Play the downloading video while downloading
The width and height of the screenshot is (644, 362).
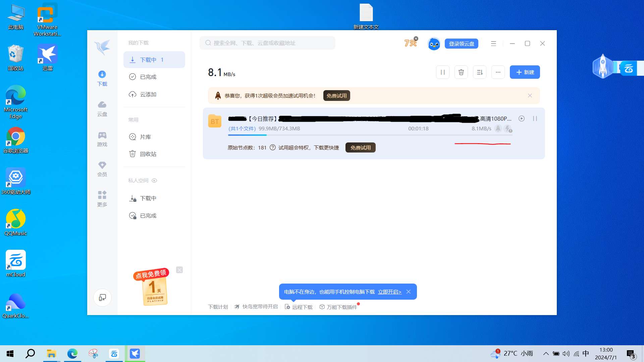point(522,118)
